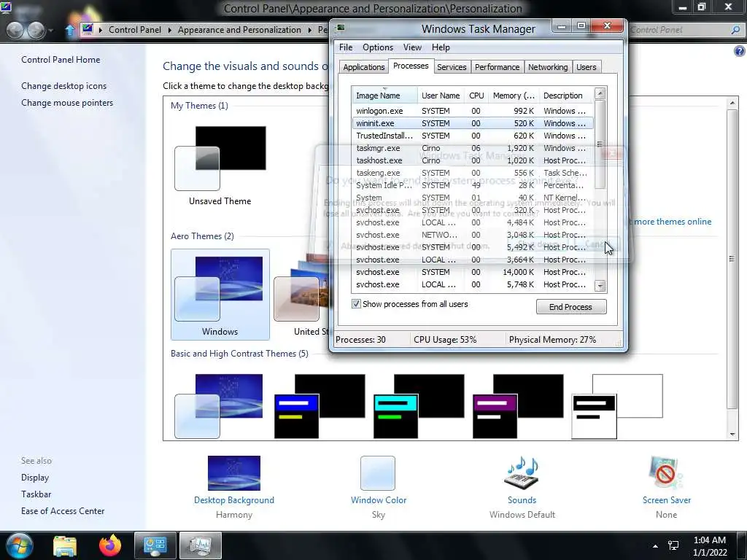
Task: Select svchost.exe row using 14,000 K
Action: (x=473, y=272)
